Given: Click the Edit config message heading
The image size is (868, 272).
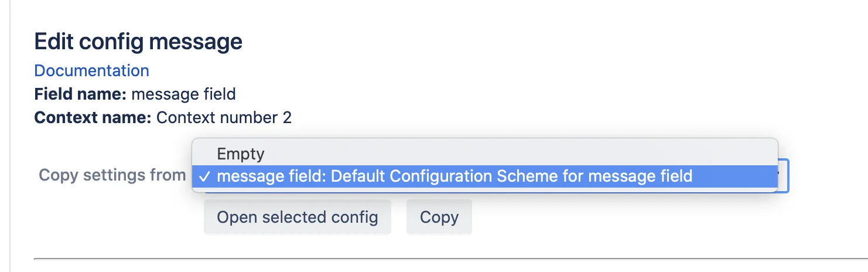Looking at the screenshot, I should (138, 42).
